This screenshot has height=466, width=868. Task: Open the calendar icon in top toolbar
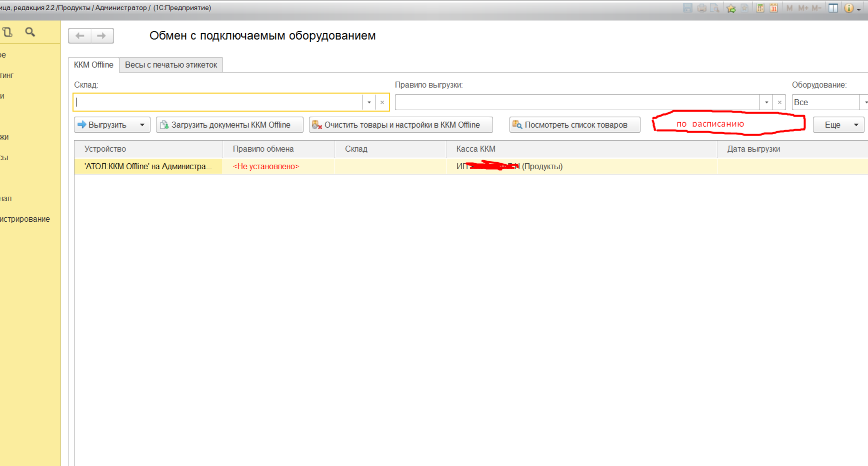point(773,8)
